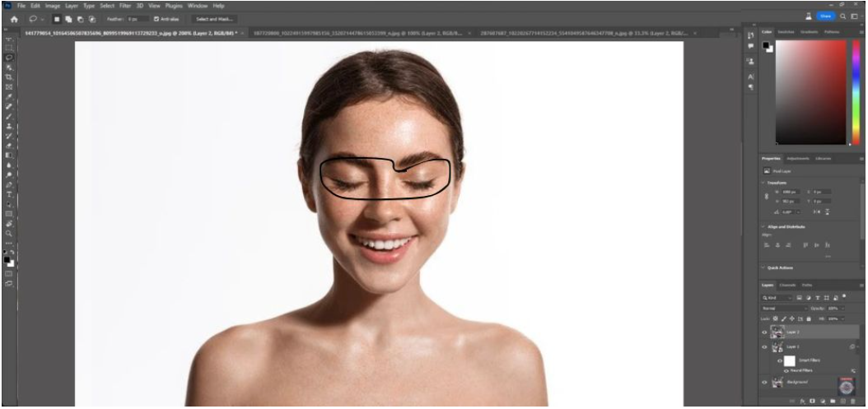Switch to the Adjustments tab

(798, 158)
